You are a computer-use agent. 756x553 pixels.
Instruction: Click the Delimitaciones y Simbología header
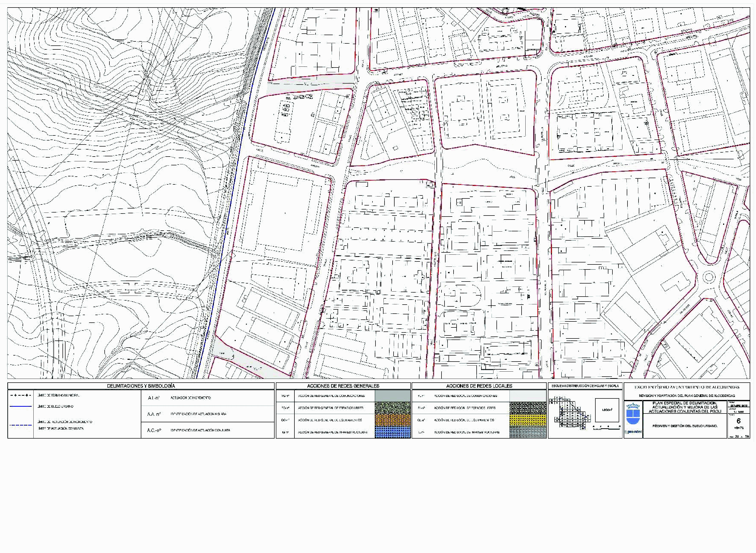pos(141,386)
